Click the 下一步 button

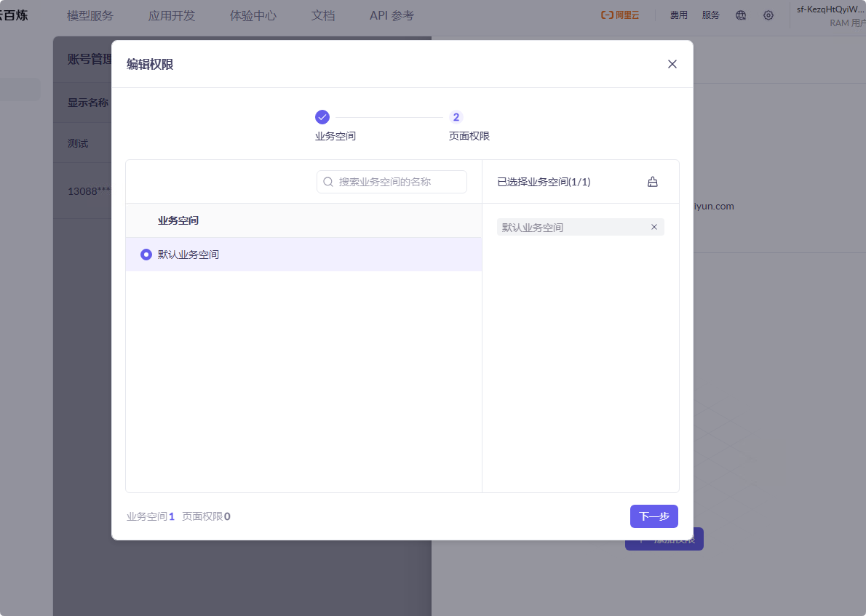[654, 516]
